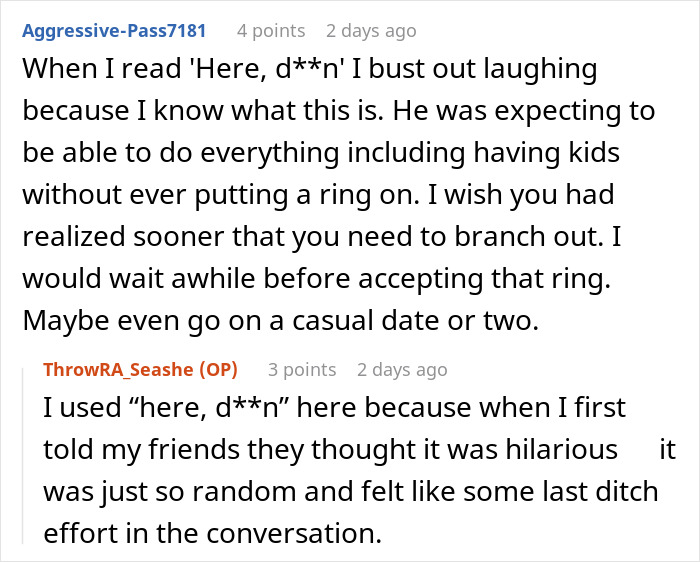Click the line "told my friends they thought"
The width and height of the screenshot is (700, 562).
[330, 450]
